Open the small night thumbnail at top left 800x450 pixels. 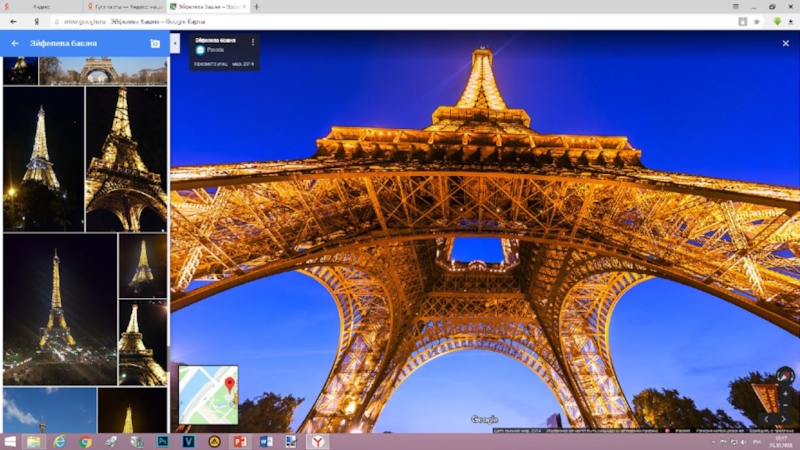click(20, 70)
